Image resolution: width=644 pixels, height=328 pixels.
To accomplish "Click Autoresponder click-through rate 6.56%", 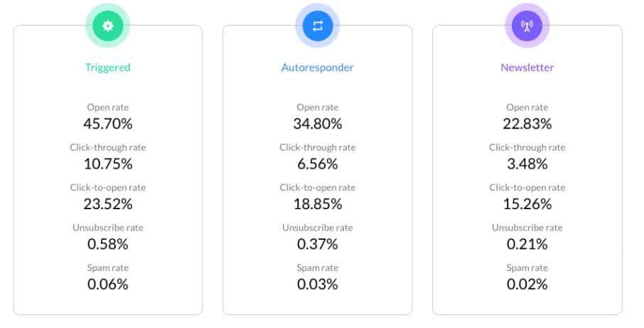I will pyautogui.click(x=318, y=164).
